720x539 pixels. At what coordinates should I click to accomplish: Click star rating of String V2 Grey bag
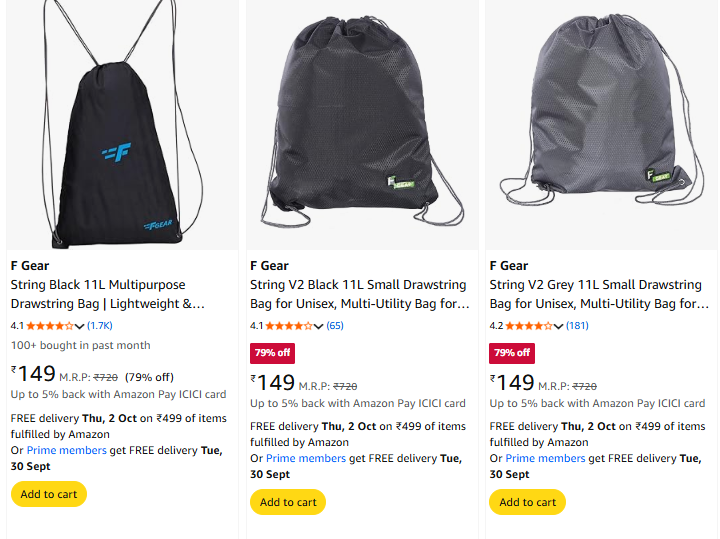click(x=529, y=326)
